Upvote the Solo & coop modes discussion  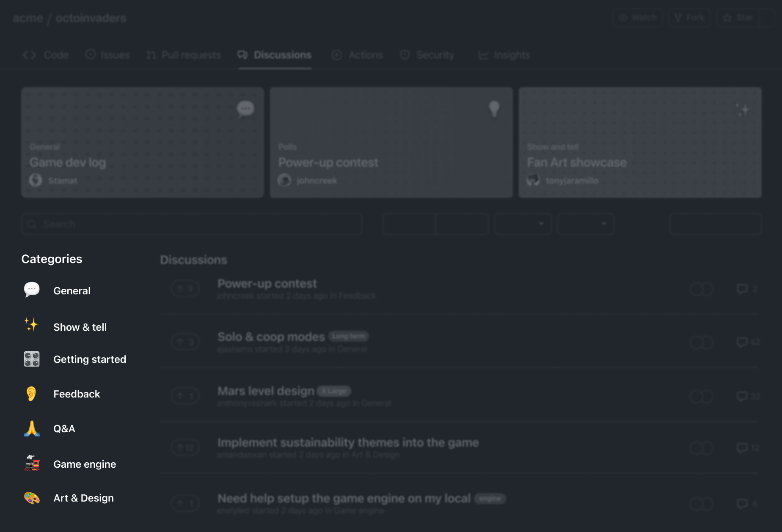click(x=185, y=342)
